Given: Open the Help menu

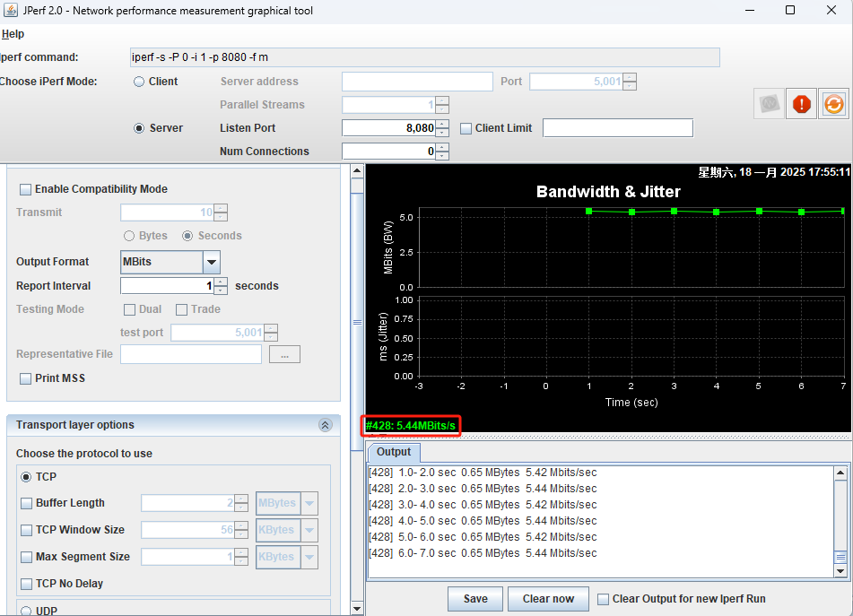Looking at the screenshot, I should click(13, 34).
